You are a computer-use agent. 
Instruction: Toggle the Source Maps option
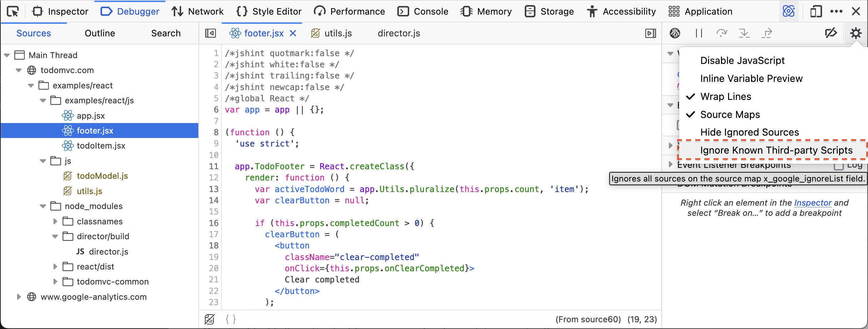point(730,115)
